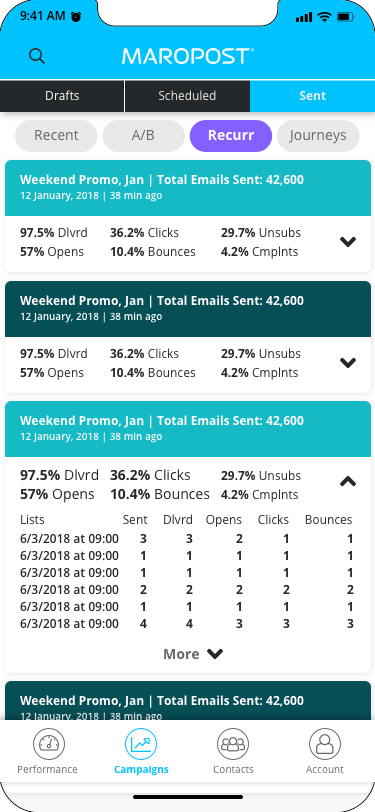375x812 pixels.
Task: Tap the Maropost logo
Action: point(188,56)
